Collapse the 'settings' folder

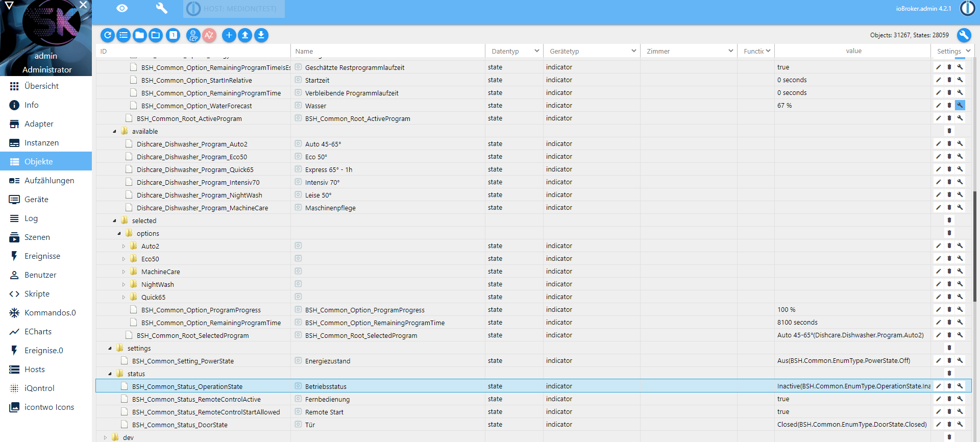[x=110, y=349]
